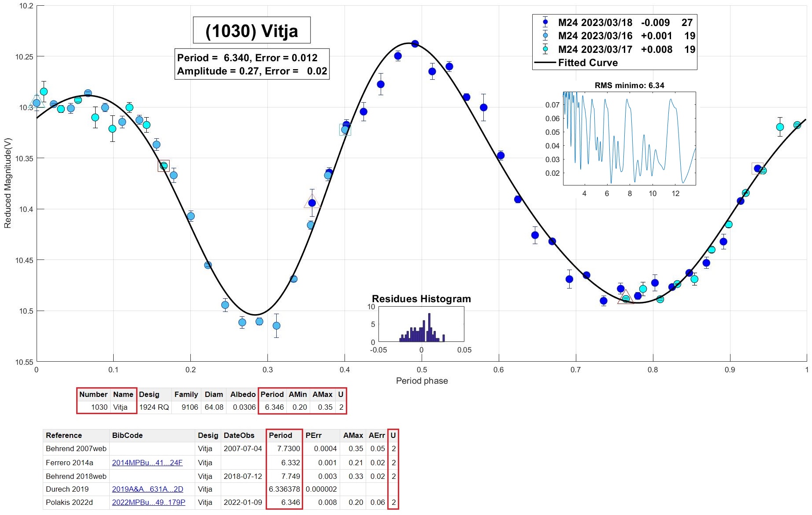812x515 pixels.
Task: Click the period value 7.749
Action: pyautogui.click(x=291, y=476)
